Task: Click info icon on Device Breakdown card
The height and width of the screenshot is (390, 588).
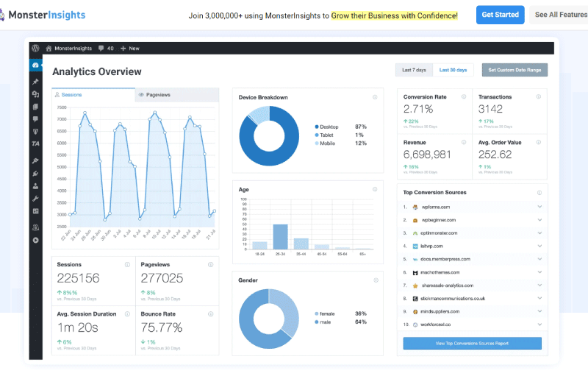Action: pyautogui.click(x=375, y=97)
